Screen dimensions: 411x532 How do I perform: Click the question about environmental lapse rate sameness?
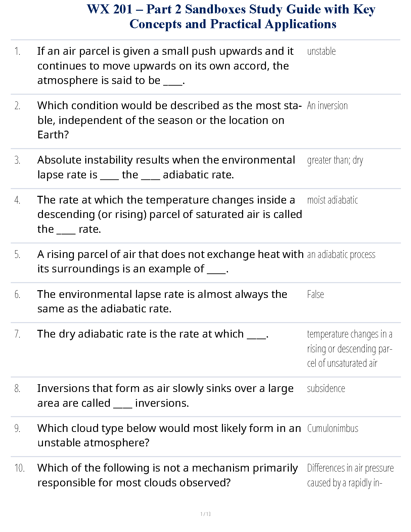162,302
